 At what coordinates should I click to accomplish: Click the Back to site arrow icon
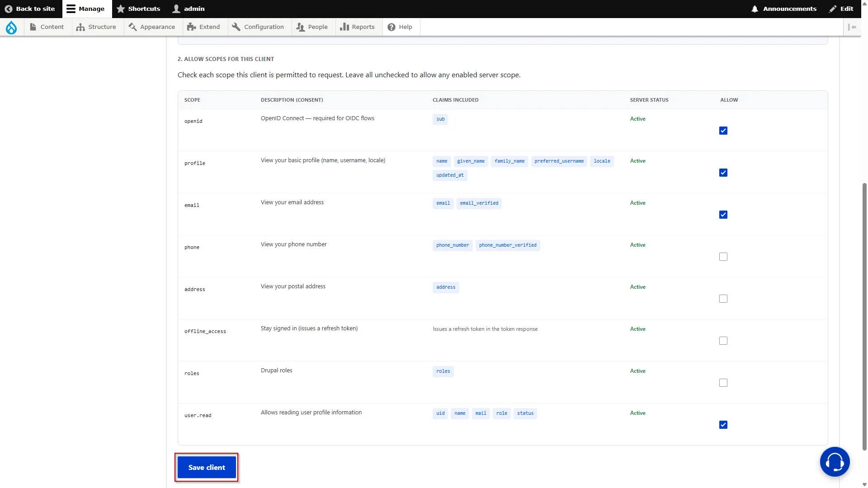pos(9,9)
